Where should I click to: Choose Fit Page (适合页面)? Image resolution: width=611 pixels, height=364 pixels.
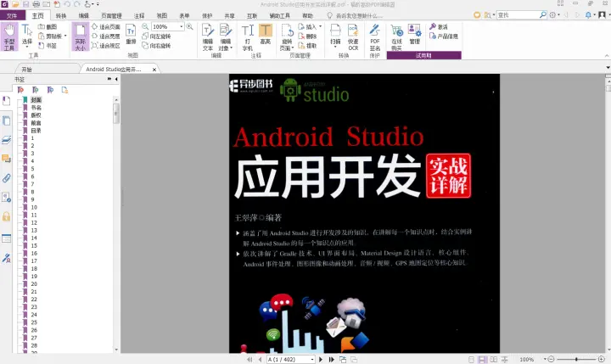106,26
